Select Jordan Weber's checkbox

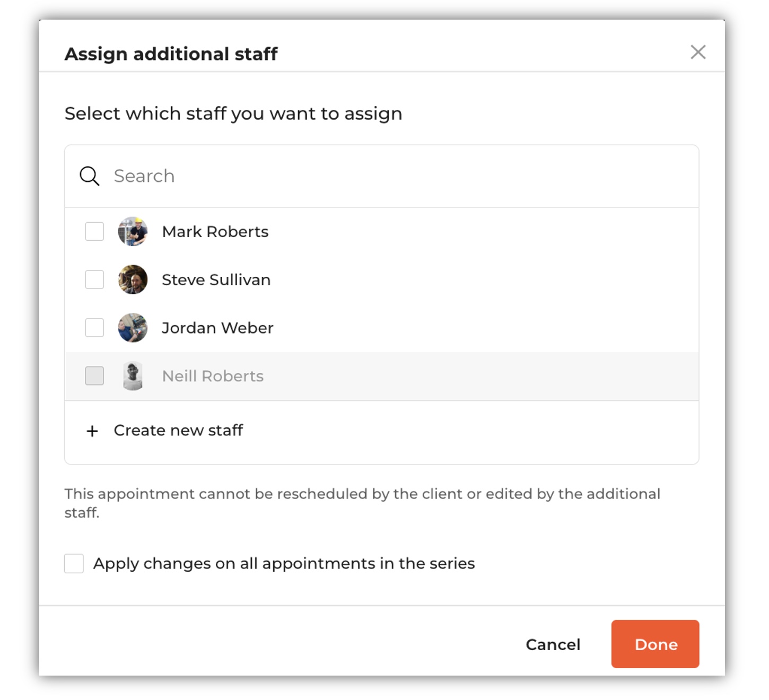pyautogui.click(x=94, y=328)
